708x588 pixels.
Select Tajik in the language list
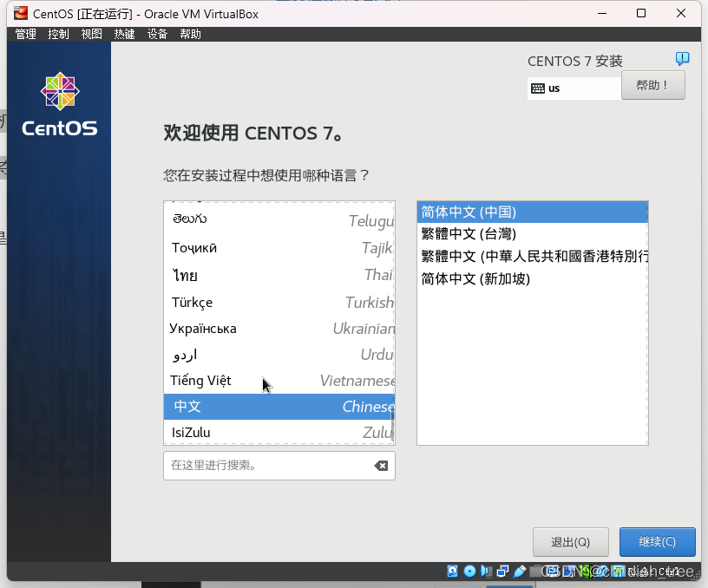(x=279, y=248)
